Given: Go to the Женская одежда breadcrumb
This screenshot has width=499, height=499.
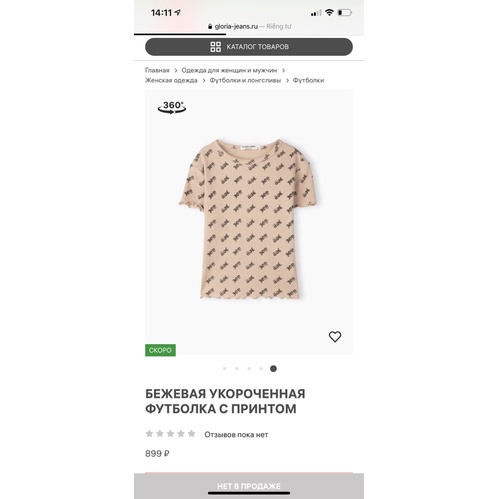Looking at the screenshot, I should point(171,80).
